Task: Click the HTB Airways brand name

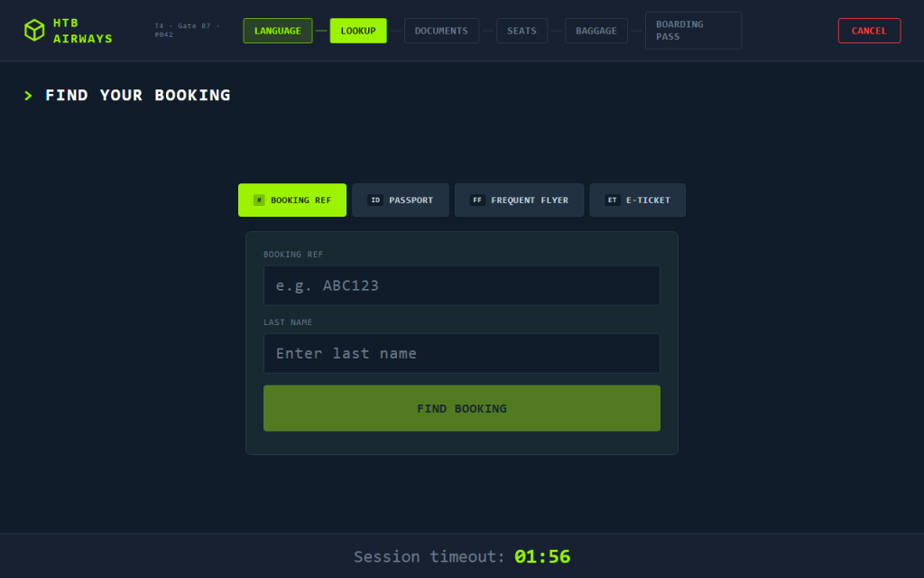Action: pyautogui.click(x=82, y=31)
